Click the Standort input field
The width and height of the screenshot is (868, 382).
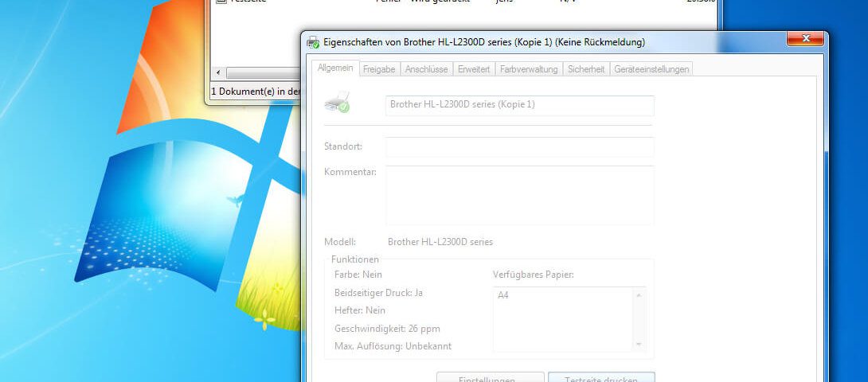point(520,146)
